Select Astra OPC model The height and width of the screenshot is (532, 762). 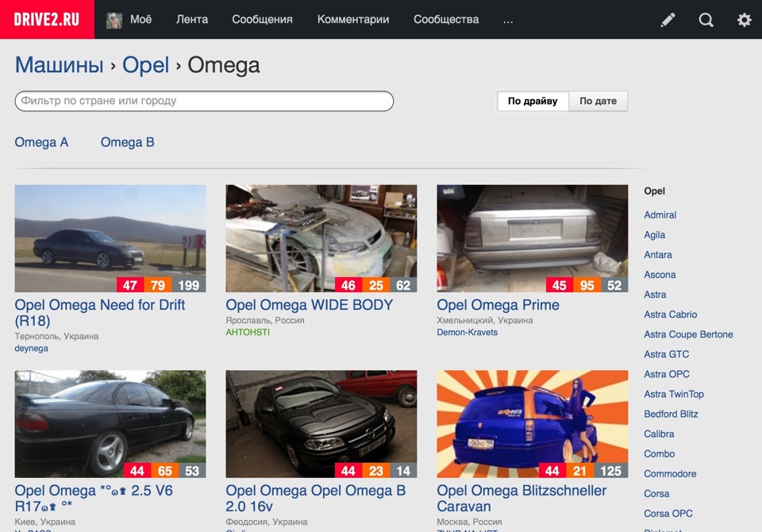point(667,375)
